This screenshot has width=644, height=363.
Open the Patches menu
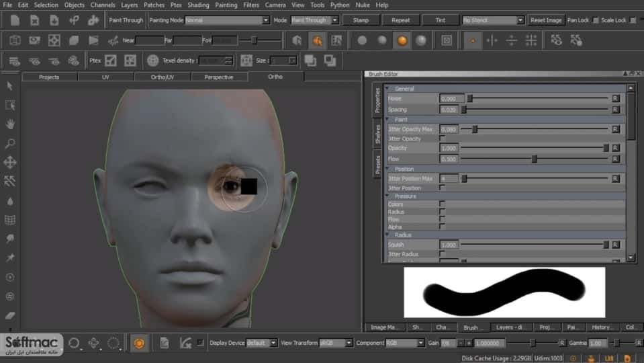pyautogui.click(x=154, y=5)
